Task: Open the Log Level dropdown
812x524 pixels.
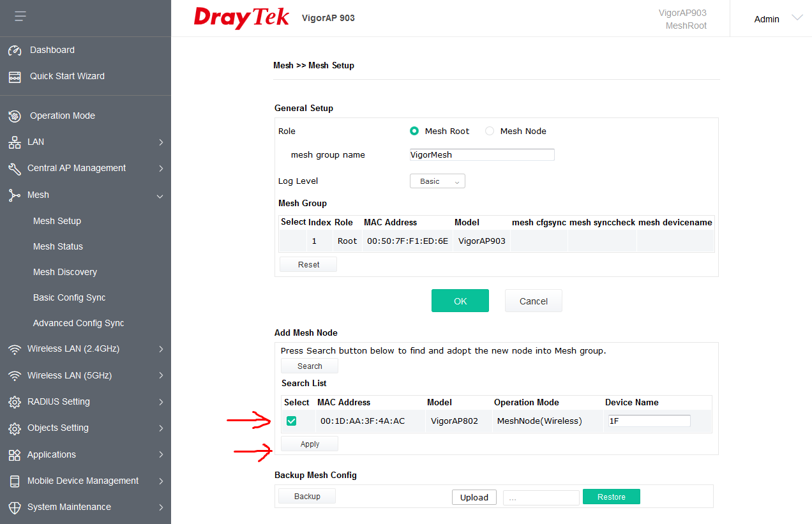Action: (x=437, y=181)
